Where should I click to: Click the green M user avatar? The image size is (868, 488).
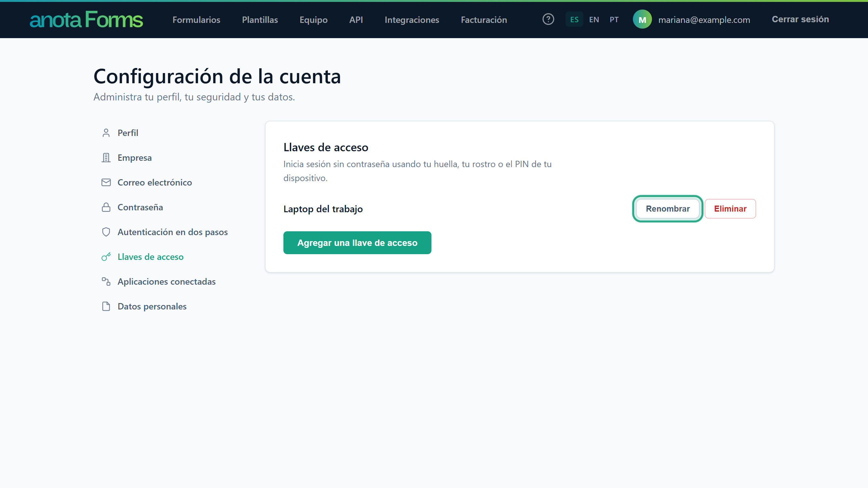[x=642, y=19]
